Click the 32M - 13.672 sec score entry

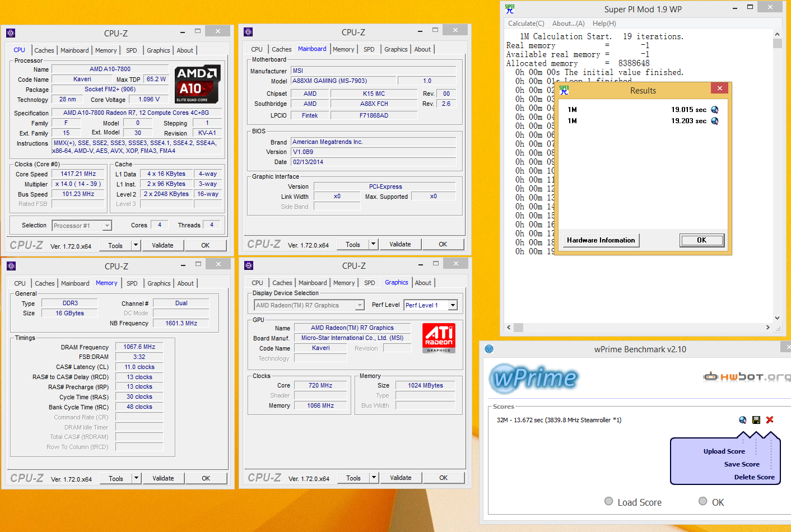[x=559, y=420]
